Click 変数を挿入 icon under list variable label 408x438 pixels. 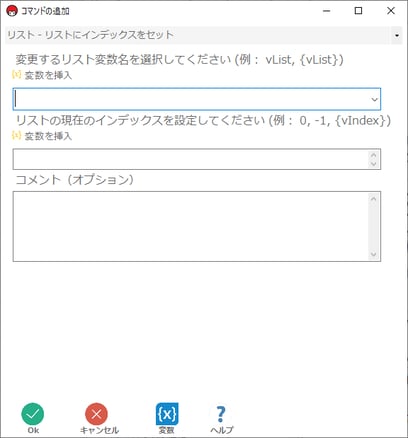(16, 75)
